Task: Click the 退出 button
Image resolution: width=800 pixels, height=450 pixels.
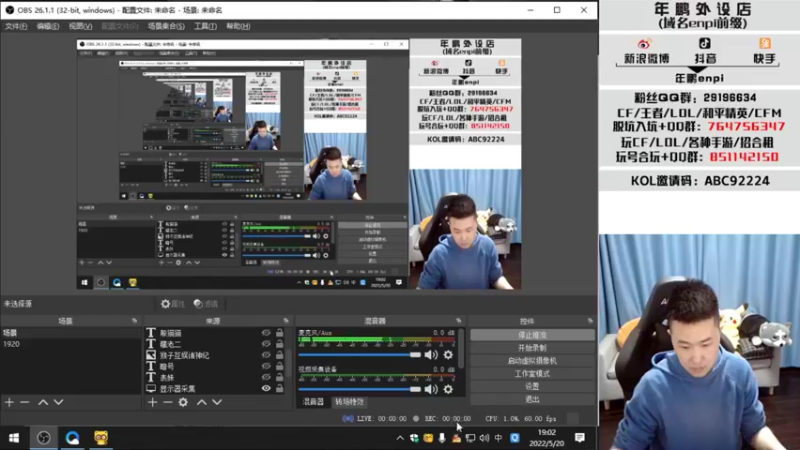Action: [532, 399]
